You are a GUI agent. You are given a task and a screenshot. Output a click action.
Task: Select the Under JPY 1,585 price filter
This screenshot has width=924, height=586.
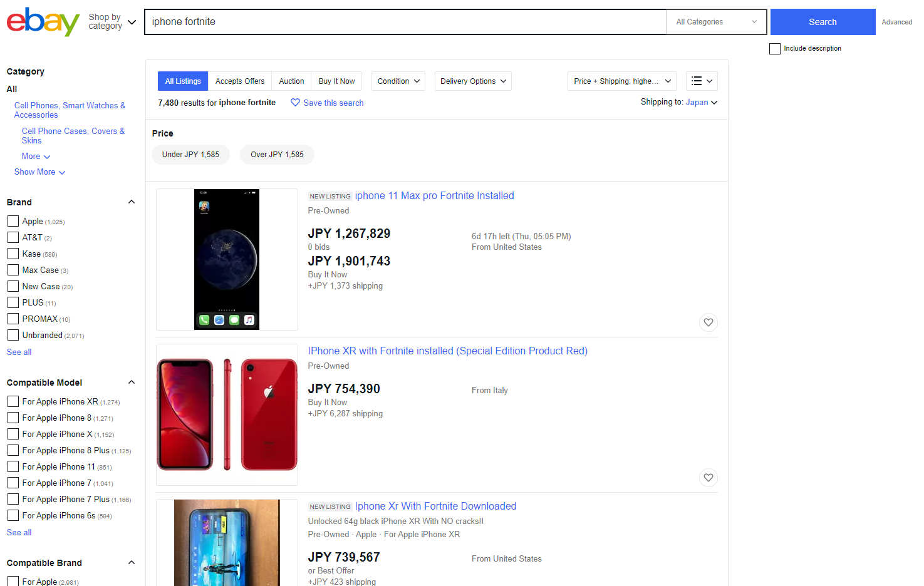[x=190, y=155]
